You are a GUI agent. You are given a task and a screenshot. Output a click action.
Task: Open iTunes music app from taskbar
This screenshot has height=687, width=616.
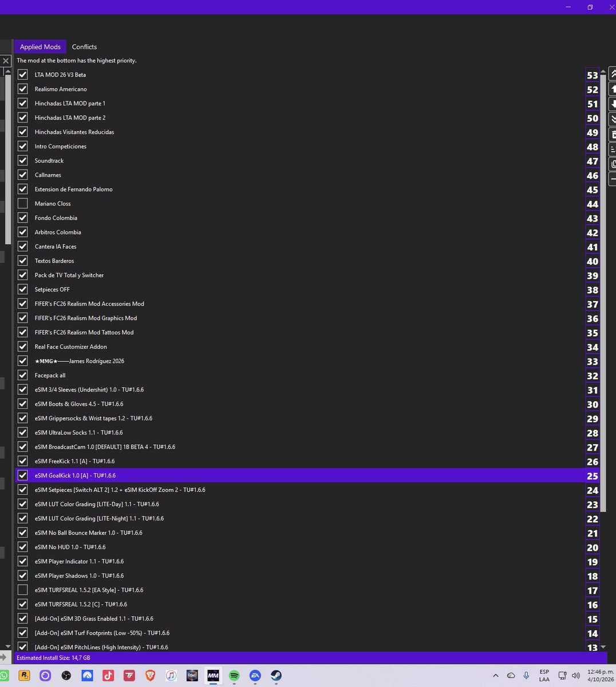[x=171, y=676]
